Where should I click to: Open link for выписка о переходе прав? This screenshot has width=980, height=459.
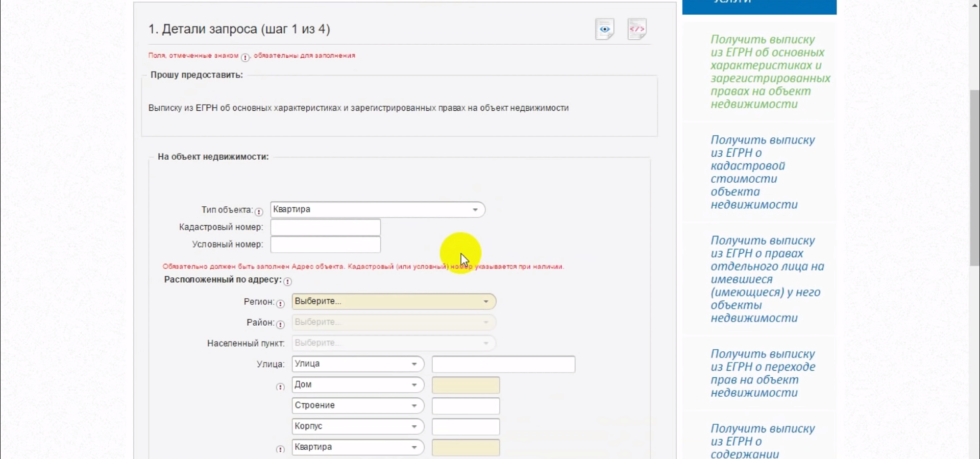coord(763,373)
